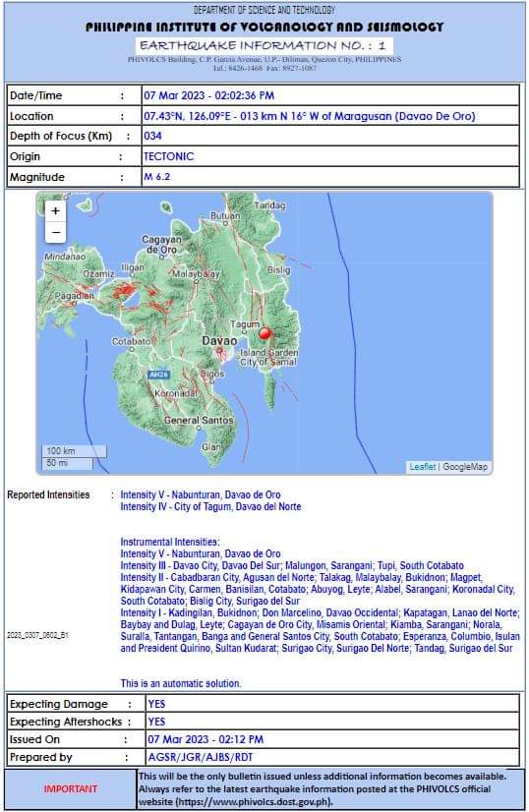
Task: Select the Expecting Damage value YES
Action: pyautogui.click(x=156, y=704)
